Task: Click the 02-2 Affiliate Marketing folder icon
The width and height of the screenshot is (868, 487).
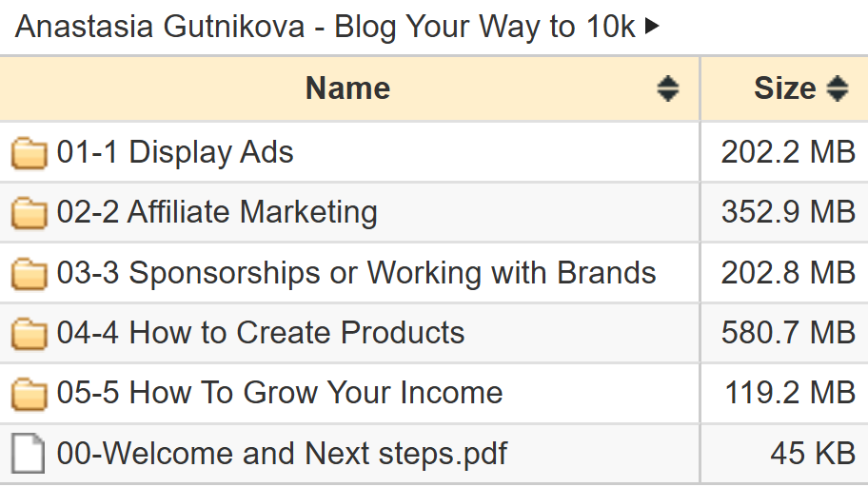Action: [x=29, y=213]
